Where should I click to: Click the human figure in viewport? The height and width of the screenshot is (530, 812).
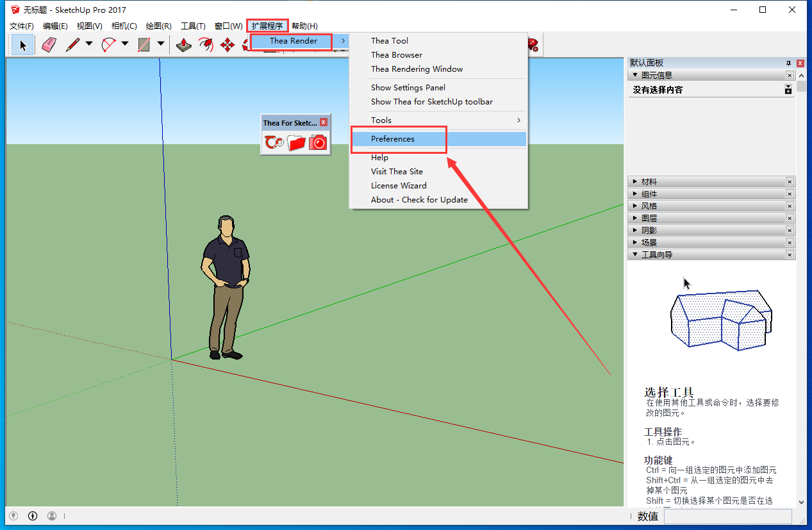(225, 287)
